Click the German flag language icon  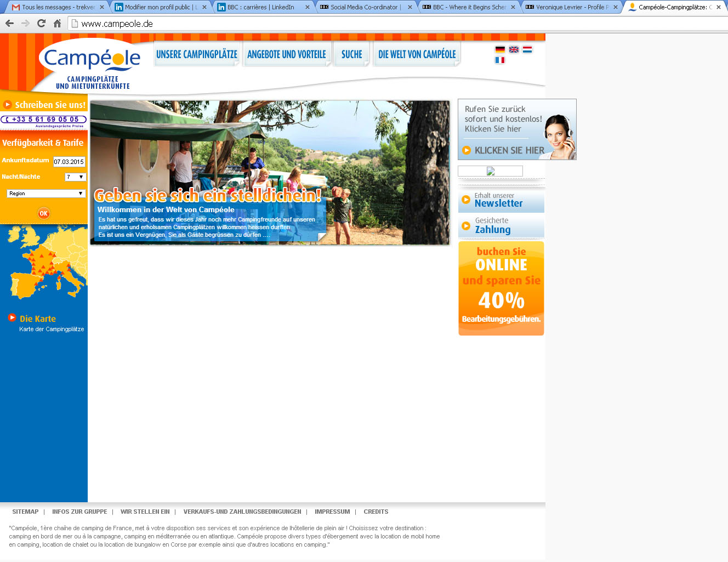tap(500, 49)
